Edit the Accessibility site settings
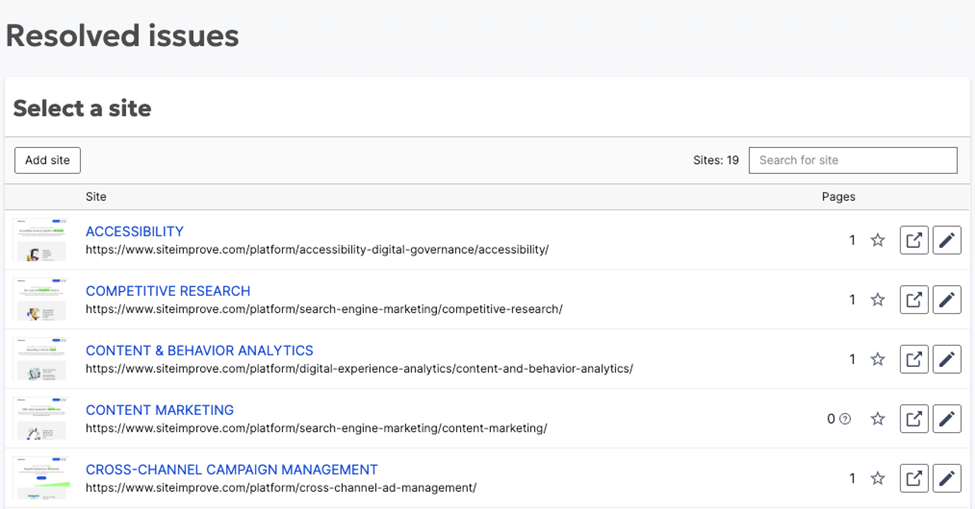The width and height of the screenshot is (975, 509). point(946,240)
